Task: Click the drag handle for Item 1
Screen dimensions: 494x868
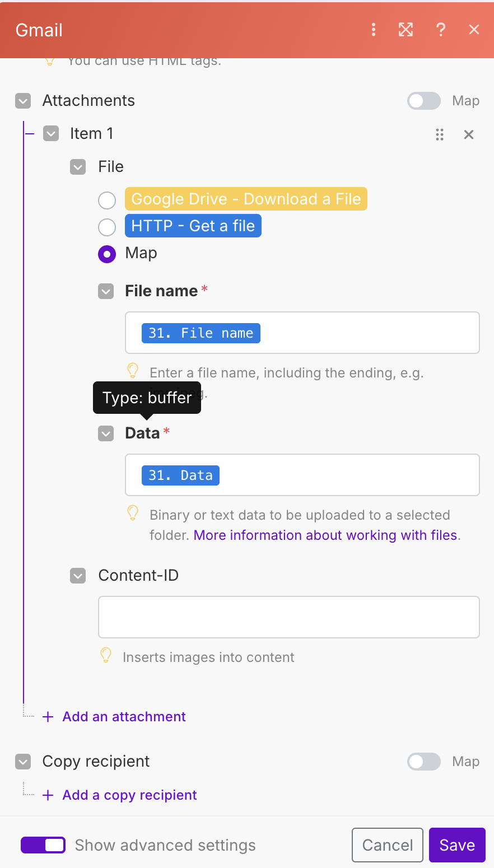Action: point(440,134)
